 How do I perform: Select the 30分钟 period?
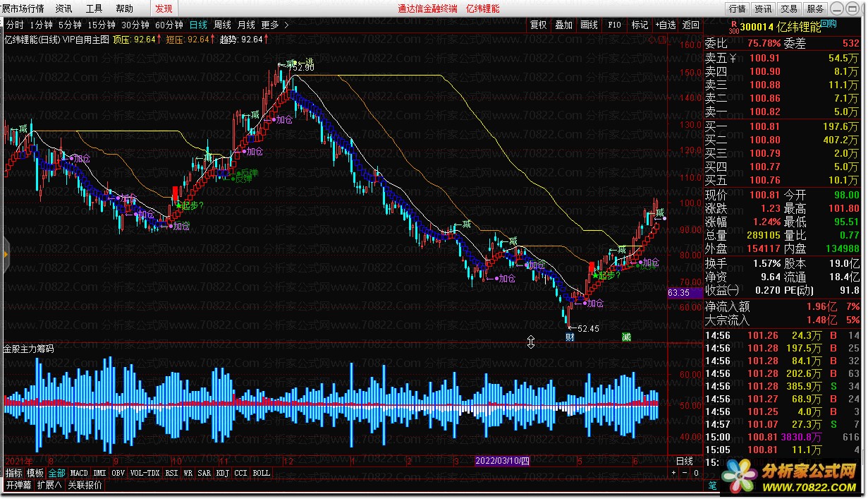[x=135, y=25]
